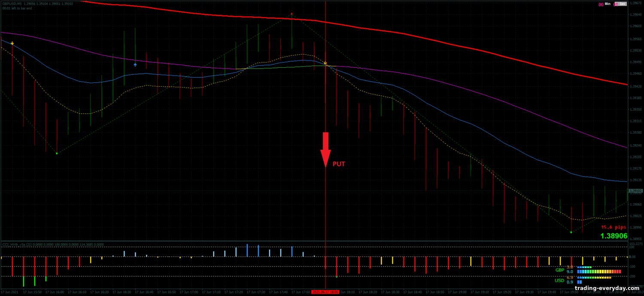Image resolution: width=644 pixels, height=296 pixels.
Task: Click the red zigzag peak marker dot
Action: click(292, 14)
